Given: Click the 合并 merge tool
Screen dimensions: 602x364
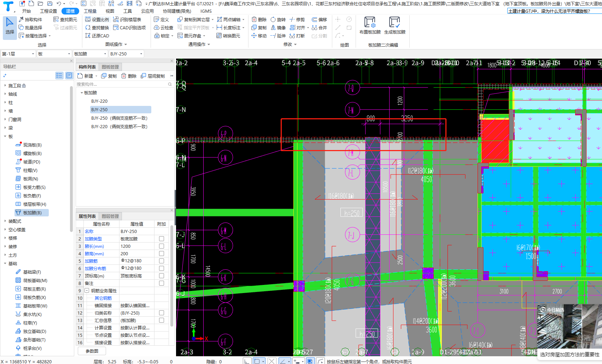Looking at the screenshot, I should tap(319, 28).
